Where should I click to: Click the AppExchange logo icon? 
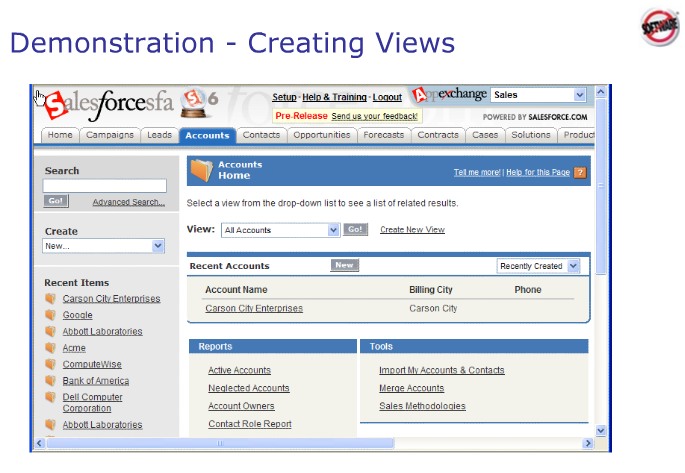click(422, 96)
